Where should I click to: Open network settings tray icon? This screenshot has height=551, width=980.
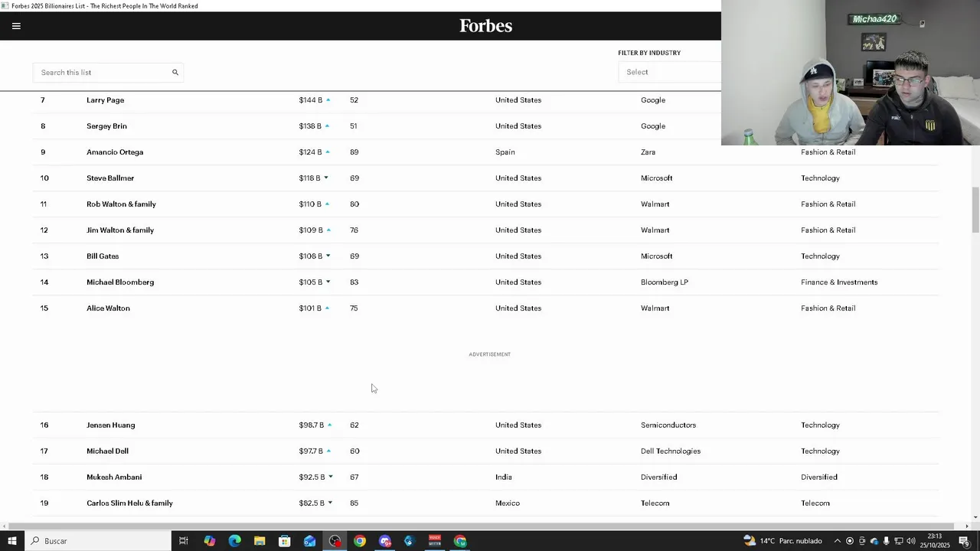pos(899,541)
